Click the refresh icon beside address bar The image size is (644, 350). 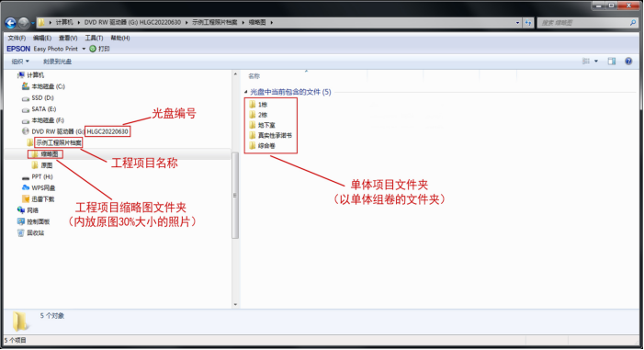click(x=528, y=23)
